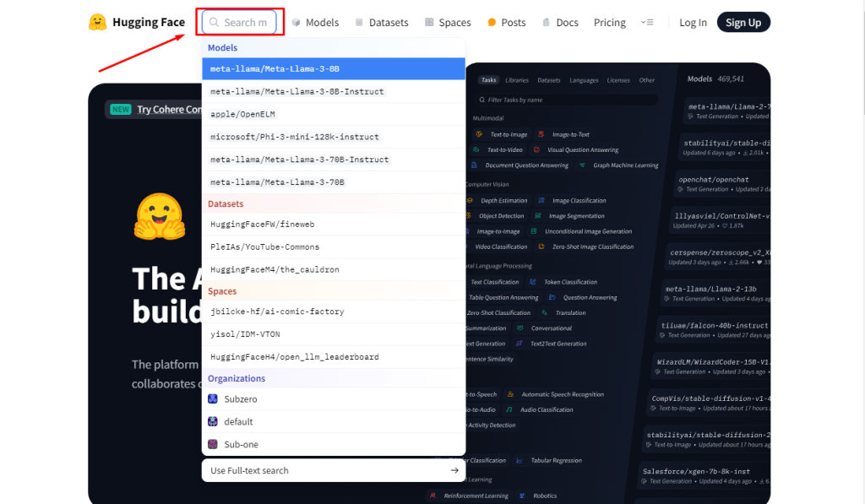
Task: Focus the search models input field
Action: tap(247, 23)
